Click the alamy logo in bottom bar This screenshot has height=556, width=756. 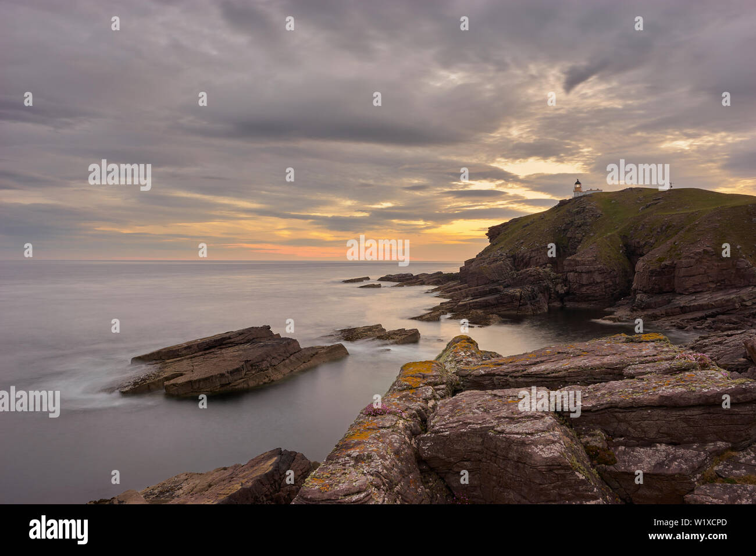click(x=59, y=530)
